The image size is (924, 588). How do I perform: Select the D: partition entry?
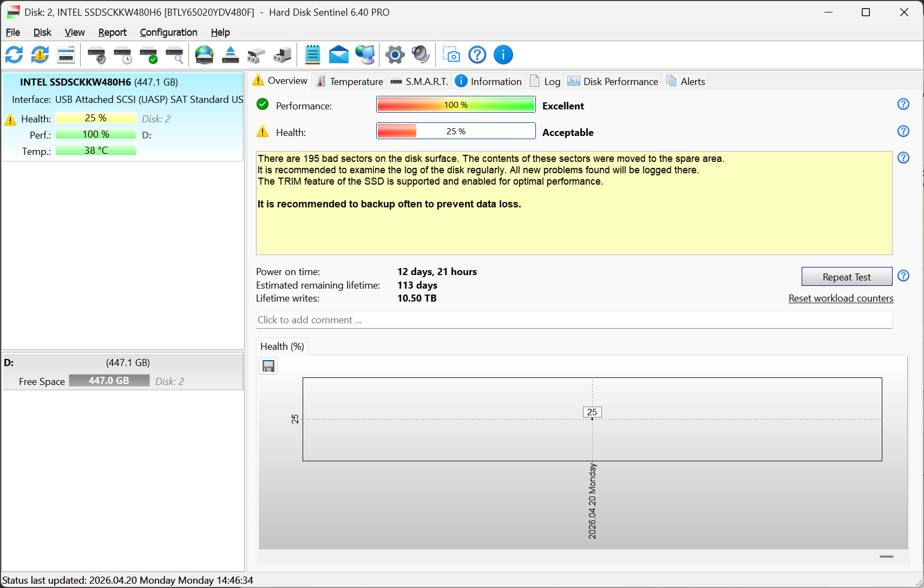click(x=123, y=371)
